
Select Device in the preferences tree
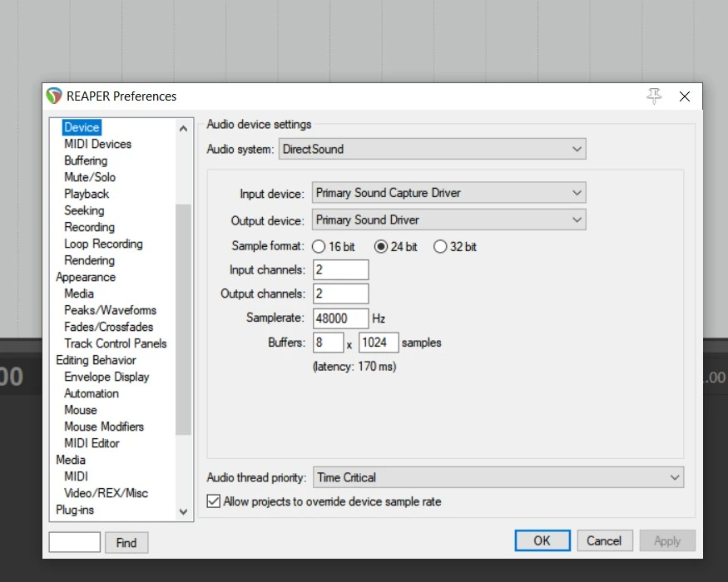tap(82, 127)
